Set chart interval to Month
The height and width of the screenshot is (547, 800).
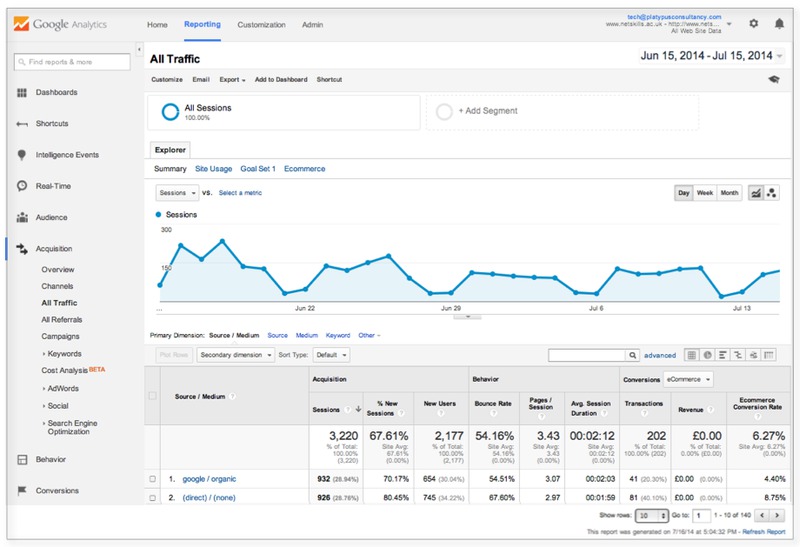729,193
